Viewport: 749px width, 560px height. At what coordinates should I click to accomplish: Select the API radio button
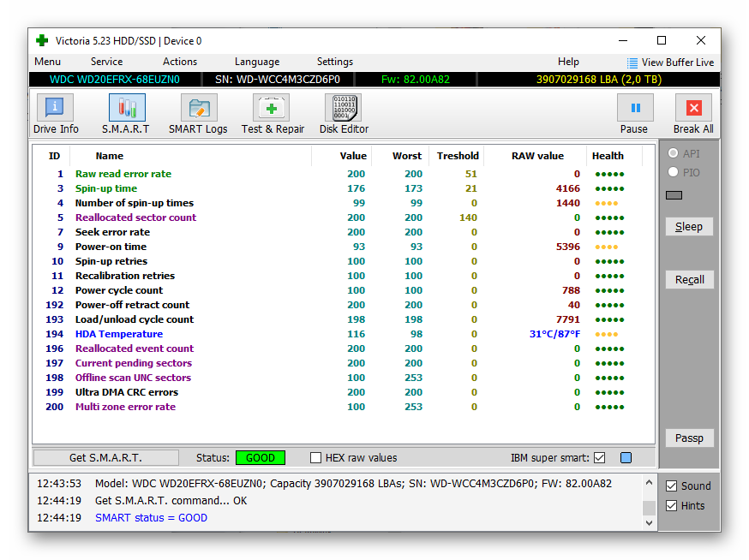click(673, 153)
